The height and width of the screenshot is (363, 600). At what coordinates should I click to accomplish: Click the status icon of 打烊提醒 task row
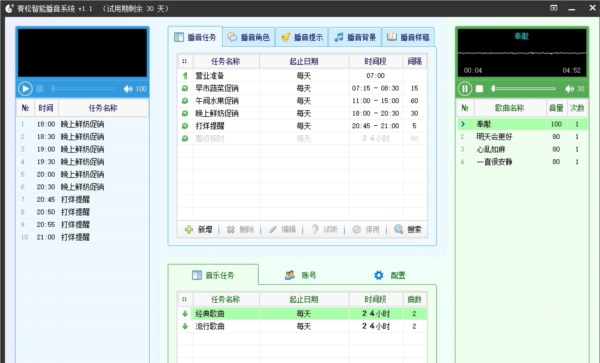tap(185, 126)
